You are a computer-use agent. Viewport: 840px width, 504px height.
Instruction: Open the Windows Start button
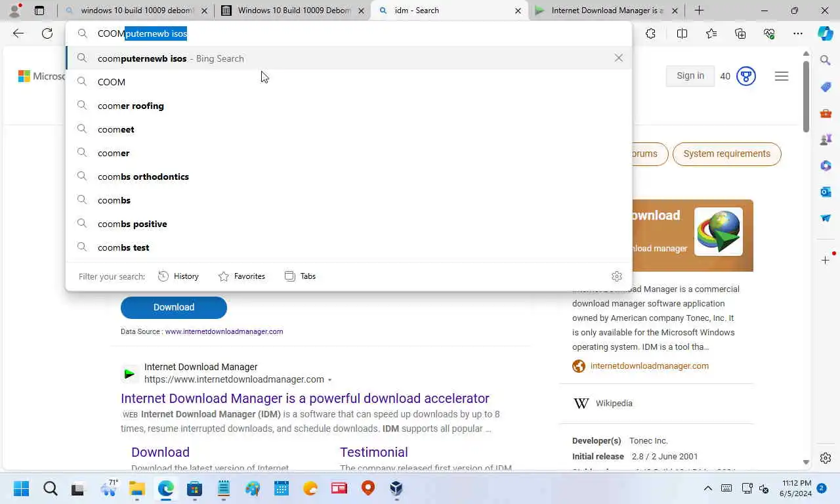coord(21,488)
